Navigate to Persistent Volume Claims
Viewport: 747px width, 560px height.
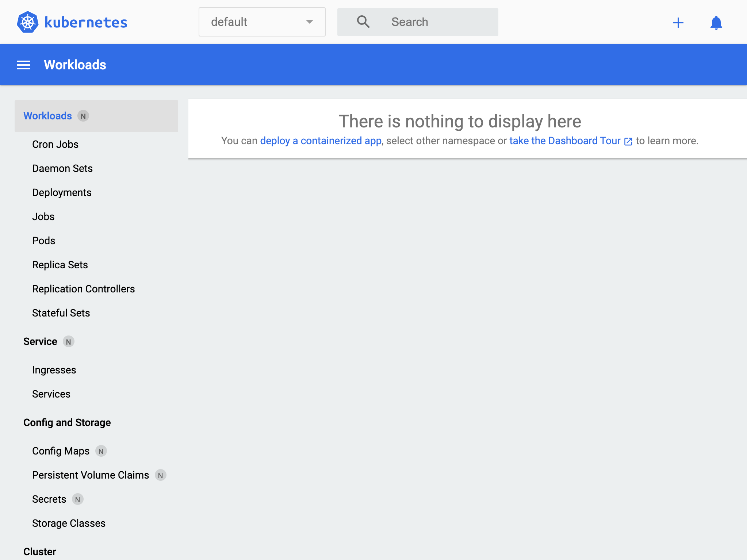91,475
